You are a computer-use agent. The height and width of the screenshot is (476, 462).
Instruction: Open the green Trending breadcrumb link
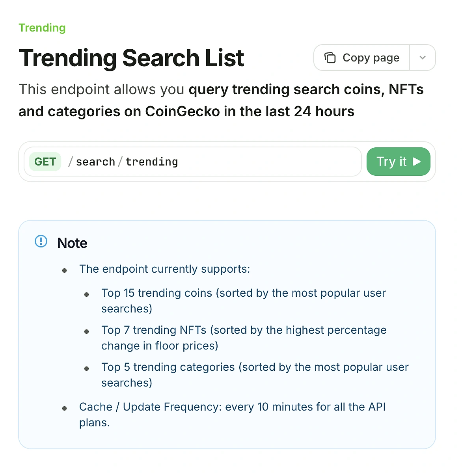42,28
